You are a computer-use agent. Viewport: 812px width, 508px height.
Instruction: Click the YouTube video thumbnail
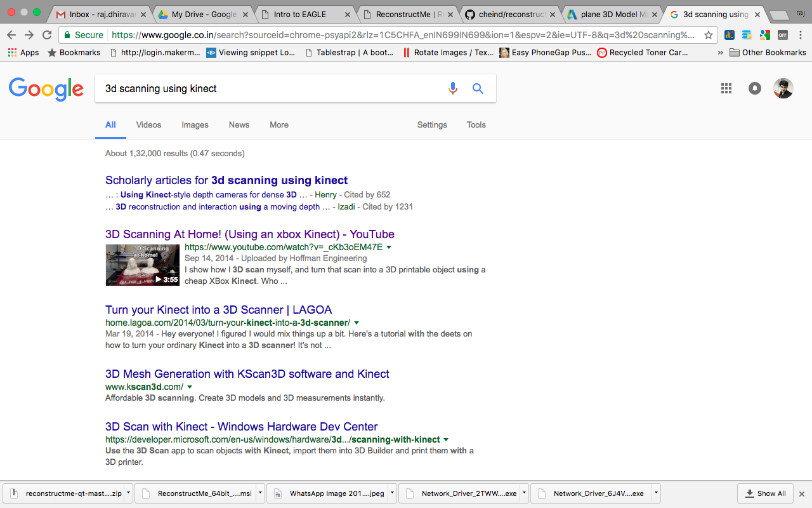(143, 265)
